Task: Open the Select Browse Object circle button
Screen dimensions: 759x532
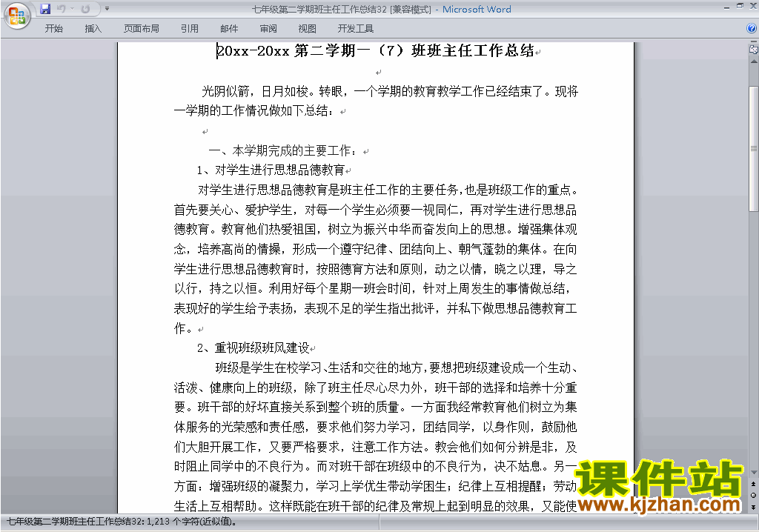Action: tap(754, 495)
